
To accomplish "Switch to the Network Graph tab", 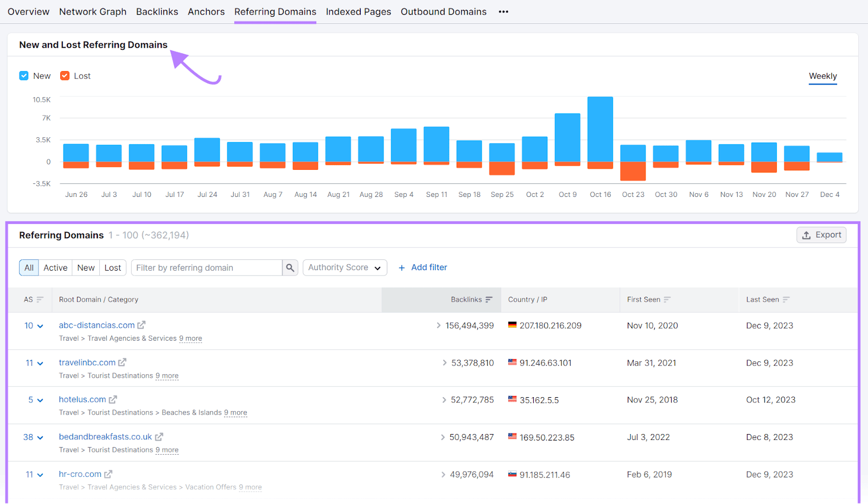I will (93, 12).
